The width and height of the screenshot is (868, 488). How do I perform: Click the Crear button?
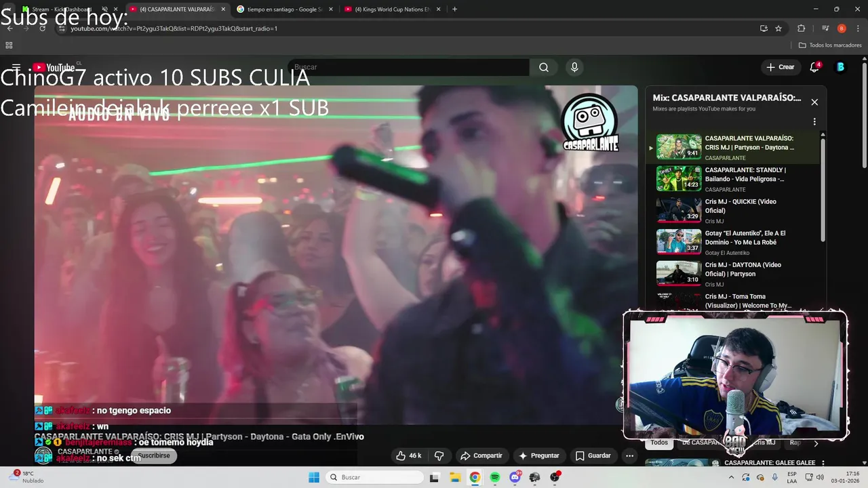point(780,67)
